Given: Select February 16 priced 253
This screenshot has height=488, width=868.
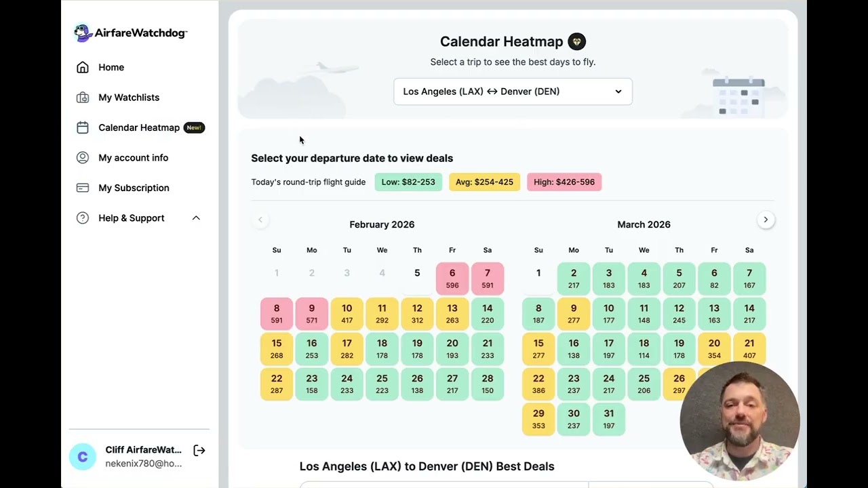Looking at the screenshot, I should click(312, 349).
